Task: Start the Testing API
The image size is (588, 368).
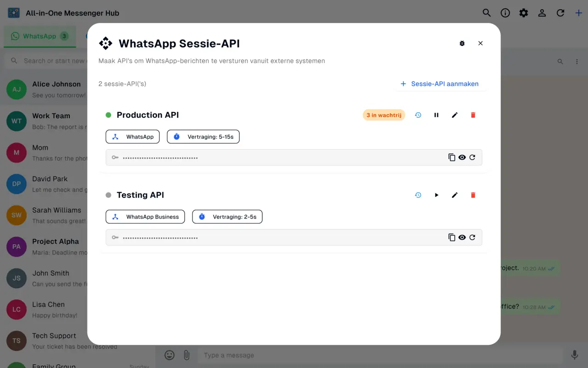Action: tap(436, 195)
